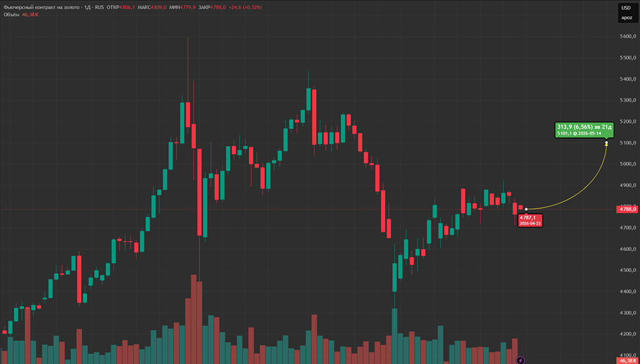
Task: Click the 4600,0 price axis label
Action: tap(628, 249)
